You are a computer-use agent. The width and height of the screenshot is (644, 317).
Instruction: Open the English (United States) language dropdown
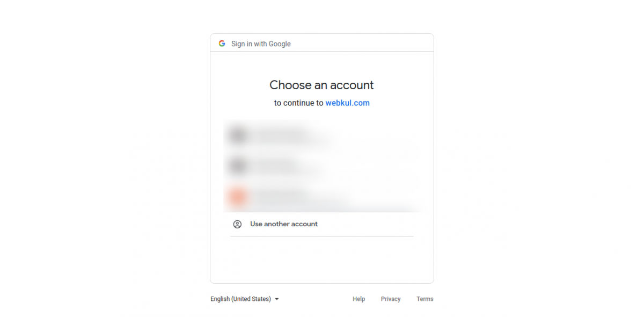click(241, 299)
